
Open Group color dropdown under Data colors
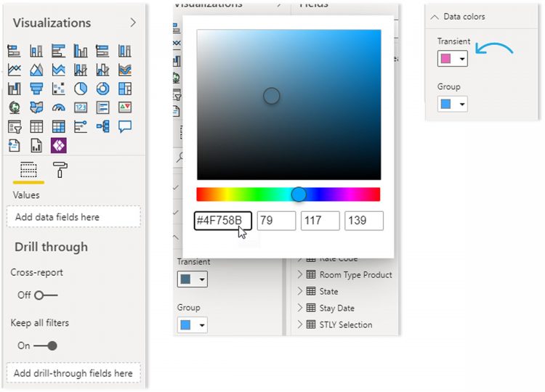(x=452, y=104)
